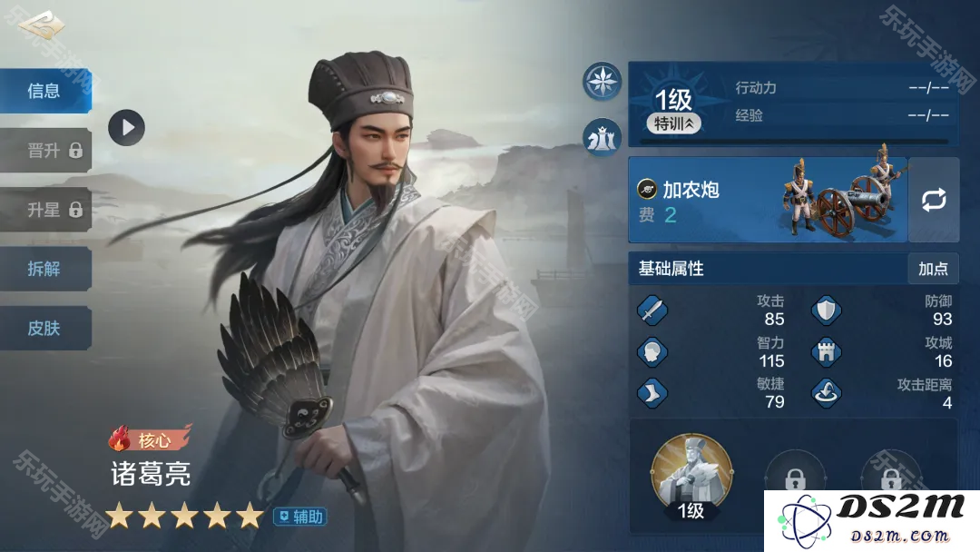Swap the 加农炮 unit with refresh arrows

[934, 200]
